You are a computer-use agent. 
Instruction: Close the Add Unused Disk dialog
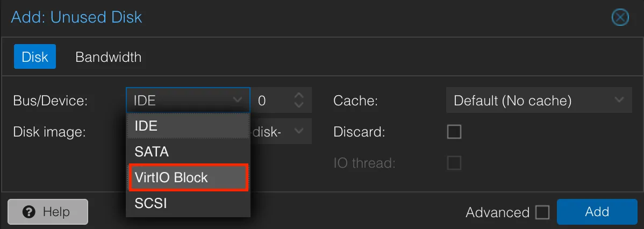[x=620, y=18]
